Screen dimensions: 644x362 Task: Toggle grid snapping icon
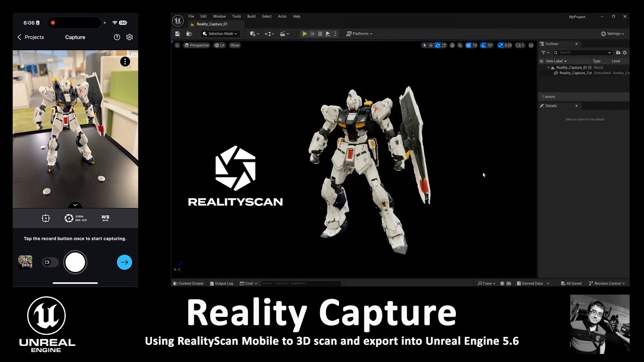[468, 45]
